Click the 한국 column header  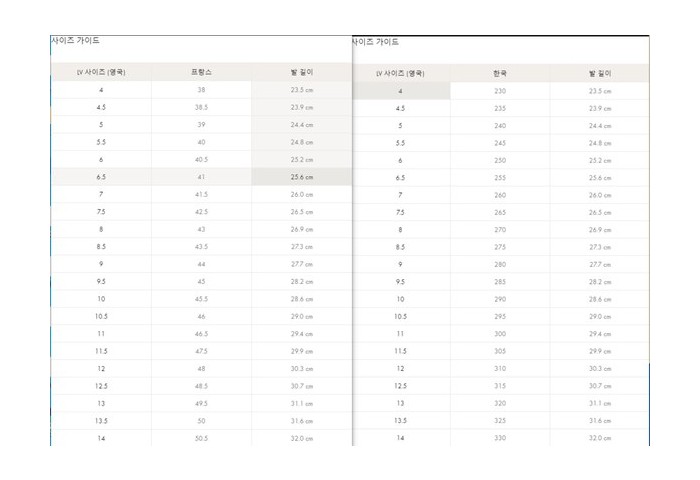coord(500,73)
